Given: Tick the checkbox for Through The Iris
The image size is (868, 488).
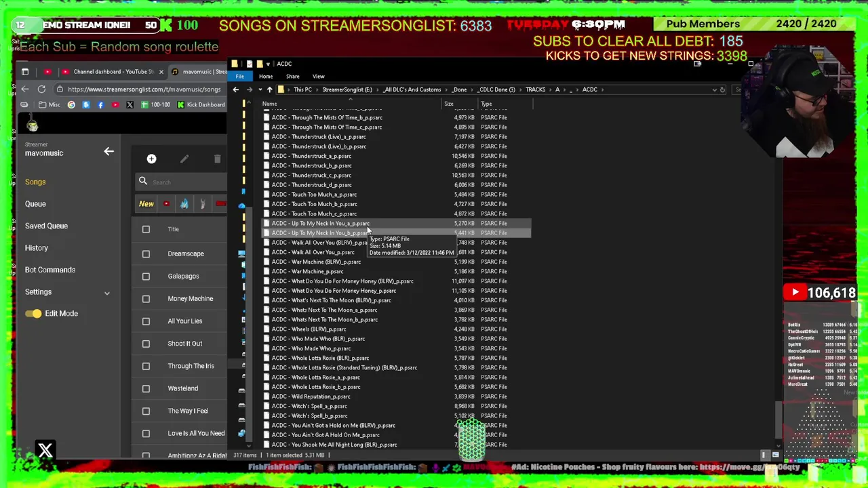Looking at the screenshot, I should (x=146, y=366).
